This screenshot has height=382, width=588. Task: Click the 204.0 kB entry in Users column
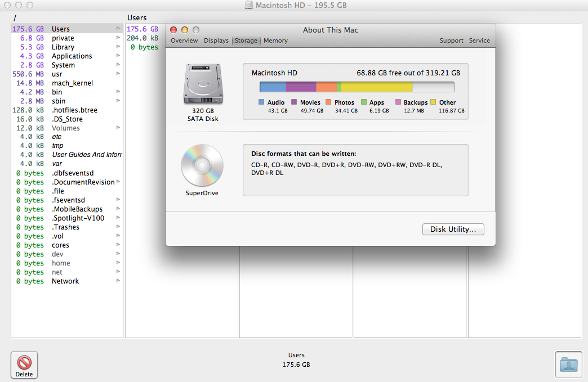(142, 38)
